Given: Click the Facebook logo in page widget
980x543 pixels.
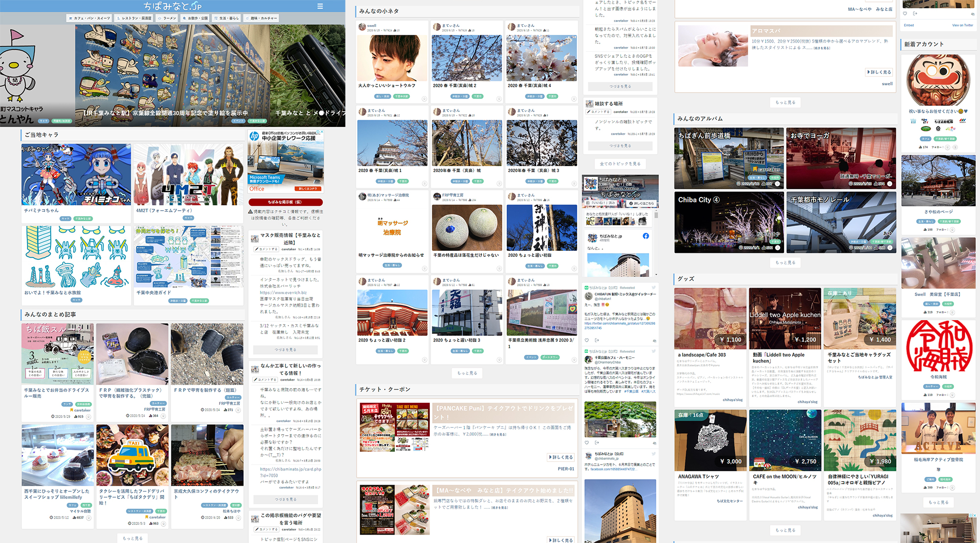Looking at the screenshot, I should (646, 236).
